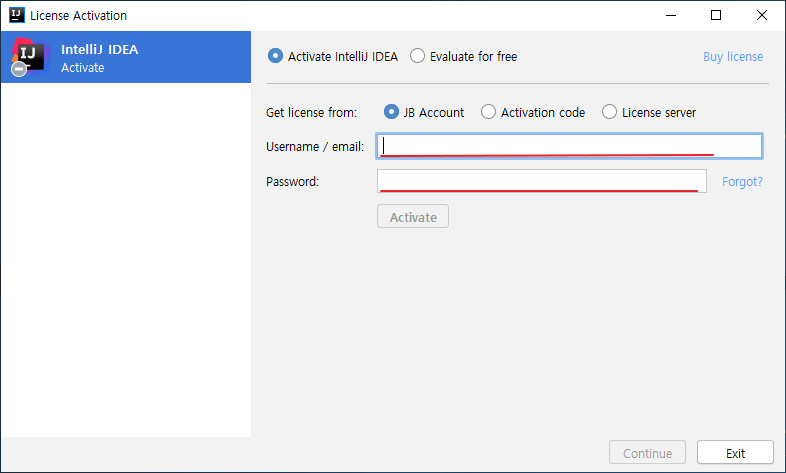Choose the Evaluate for free option

click(x=464, y=56)
